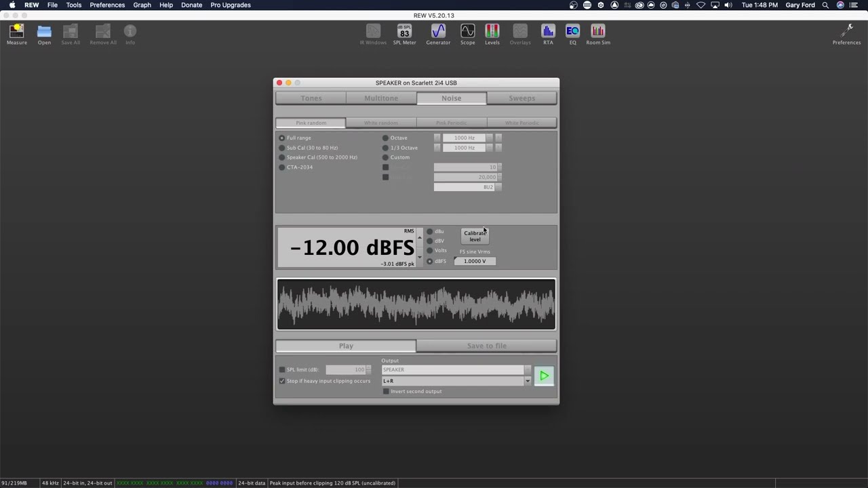Open the Room Sim icon
Viewport: 868px width, 488px height.
pos(597,32)
